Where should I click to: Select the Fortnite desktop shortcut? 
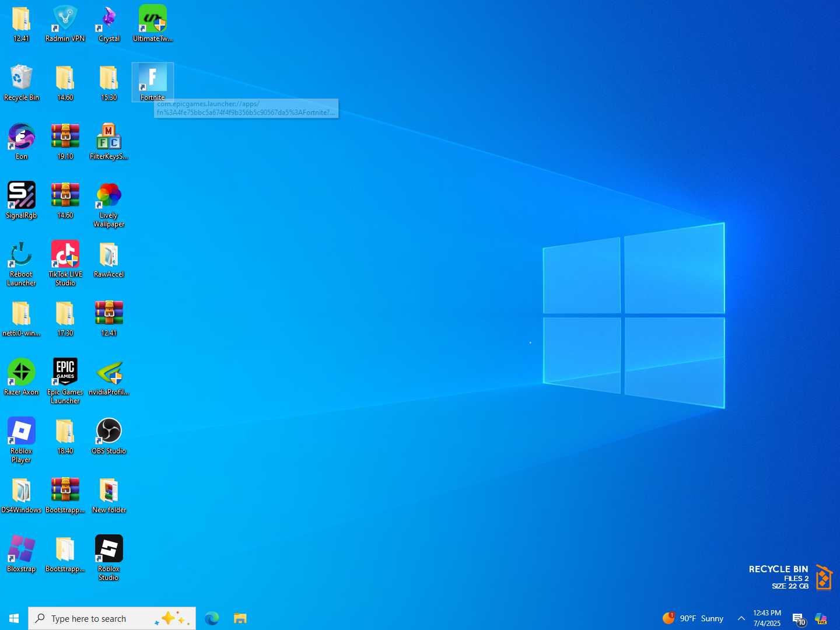[153, 82]
